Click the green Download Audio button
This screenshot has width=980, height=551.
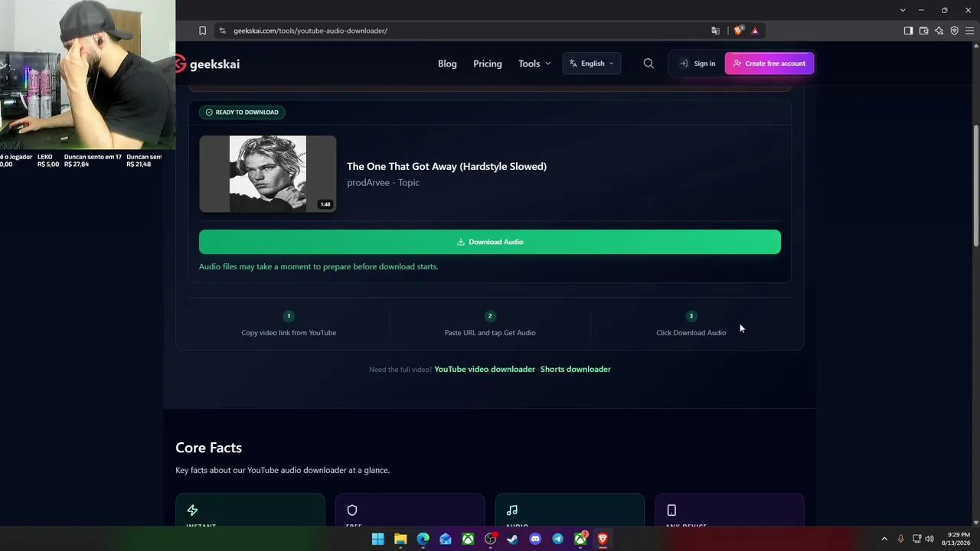coord(490,242)
